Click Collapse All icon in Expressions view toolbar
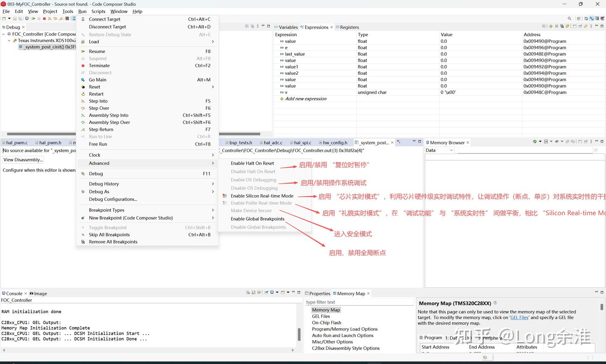606x364 pixels. pos(544,26)
